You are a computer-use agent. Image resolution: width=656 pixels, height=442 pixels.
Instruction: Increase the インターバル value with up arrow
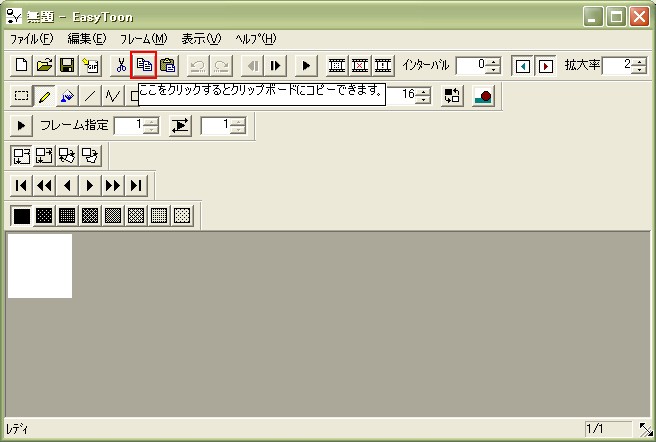[x=494, y=61]
